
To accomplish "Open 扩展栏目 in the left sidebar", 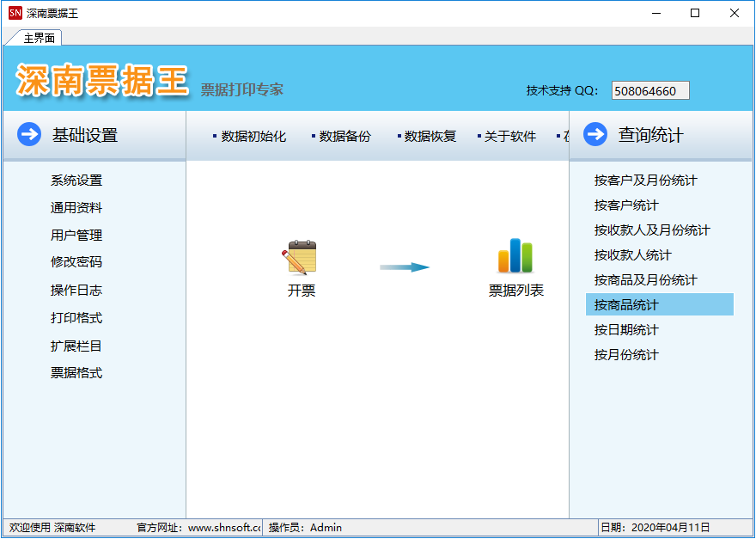I will (76, 346).
